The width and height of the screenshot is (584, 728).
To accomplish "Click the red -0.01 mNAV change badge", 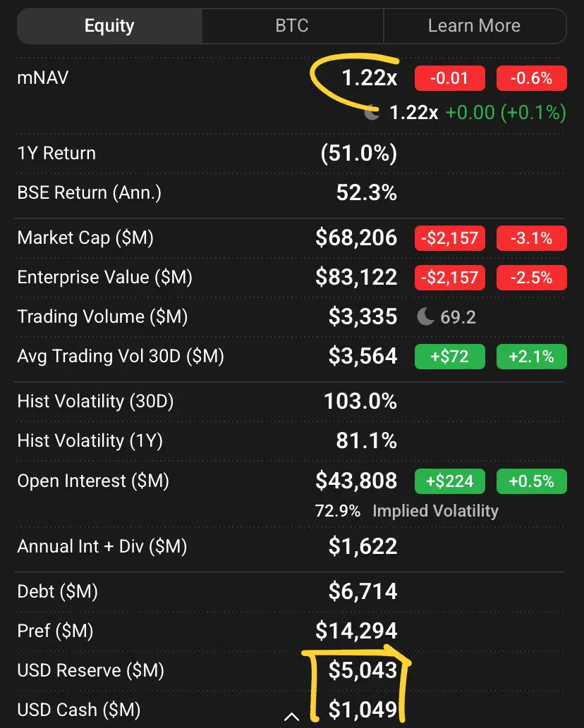I will (450, 78).
